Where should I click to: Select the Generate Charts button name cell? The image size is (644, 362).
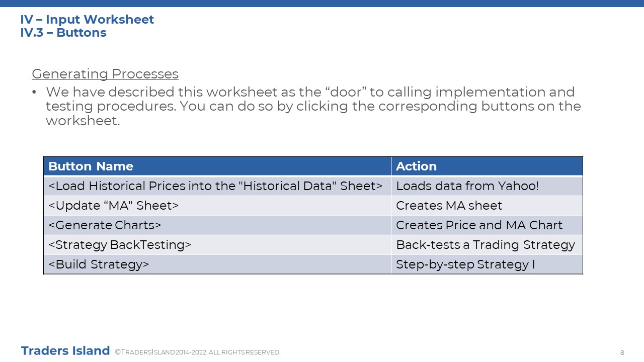coord(217,225)
